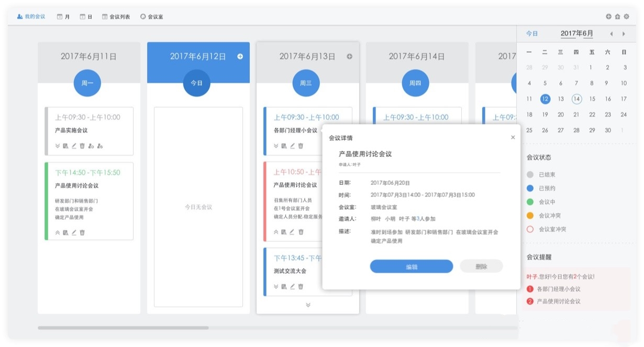
Task: Edit 产品实施会议 using the pencil icon
Action: coord(74,146)
